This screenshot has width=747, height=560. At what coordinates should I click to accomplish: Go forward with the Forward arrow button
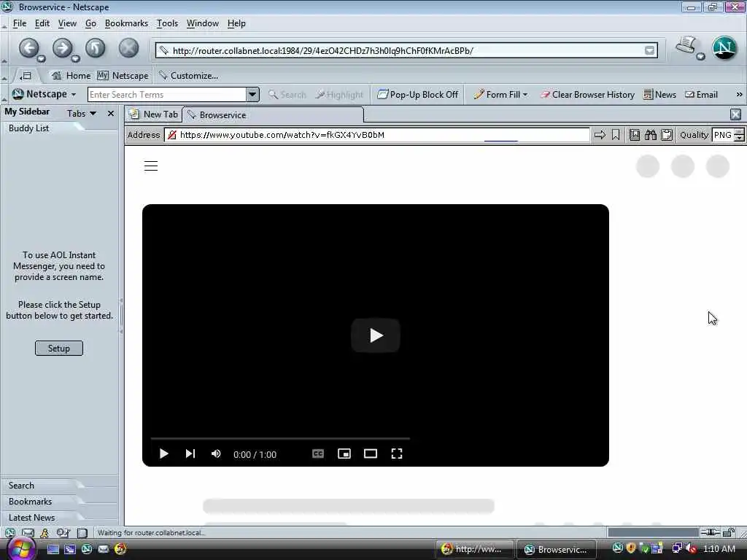(x=62, y=47)
